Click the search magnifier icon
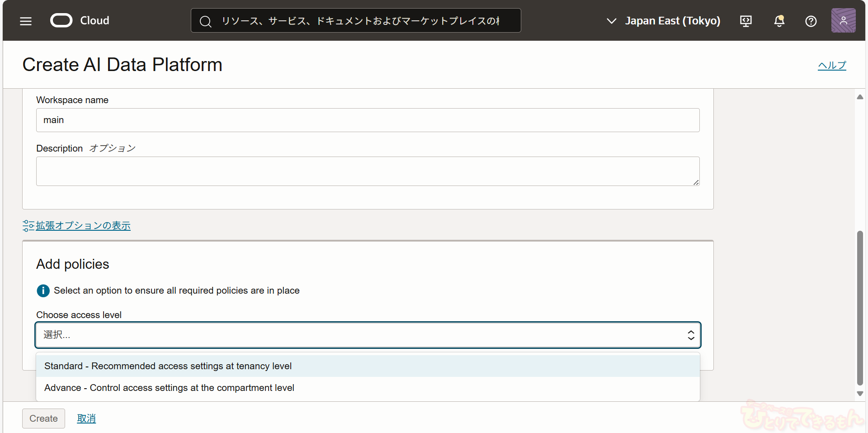 206,21
